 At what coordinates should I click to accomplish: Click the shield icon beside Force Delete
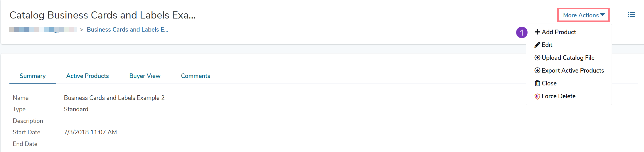coord(537,96)
